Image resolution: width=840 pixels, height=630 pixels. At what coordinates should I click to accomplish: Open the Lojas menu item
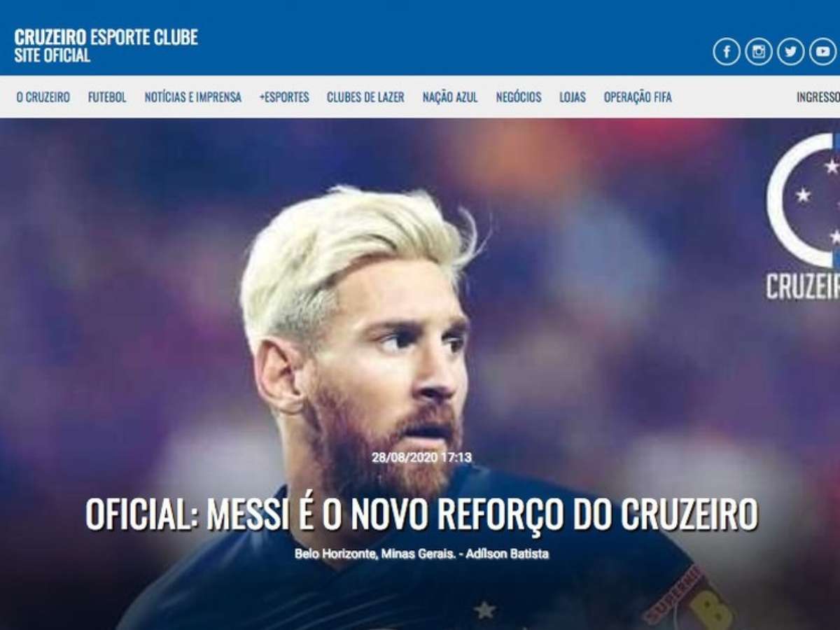[x=573, y=97]
